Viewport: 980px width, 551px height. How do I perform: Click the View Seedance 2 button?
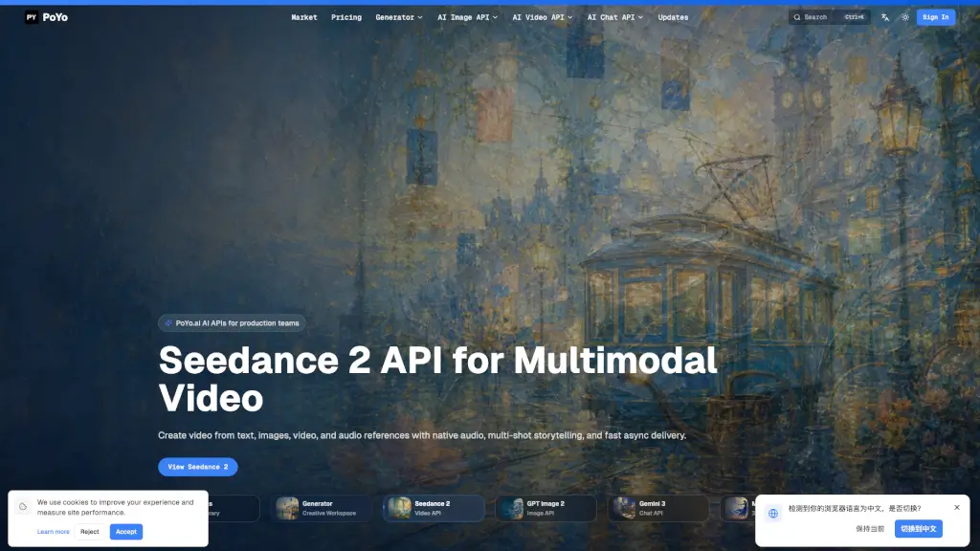[x=197, y=467]
